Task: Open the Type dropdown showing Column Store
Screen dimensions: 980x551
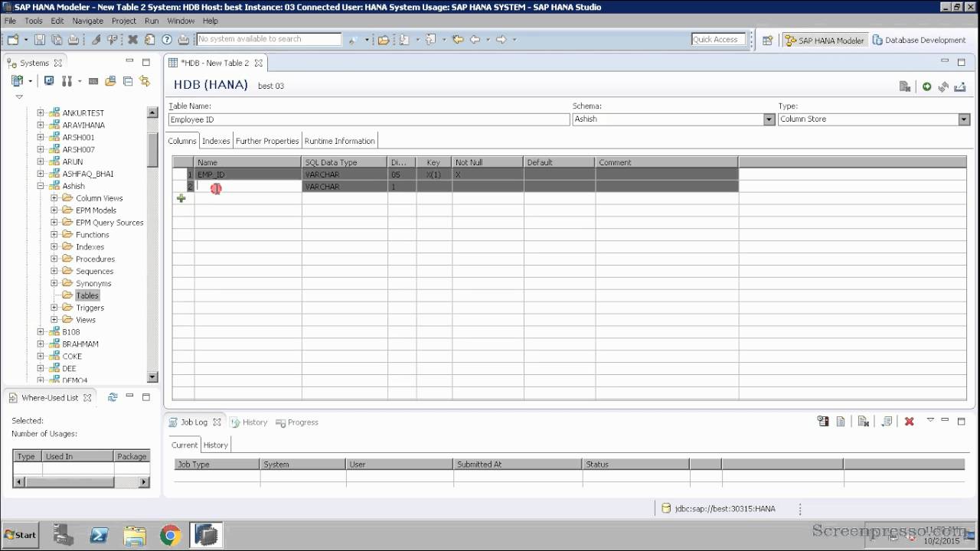Action: (x=964, y=119)
